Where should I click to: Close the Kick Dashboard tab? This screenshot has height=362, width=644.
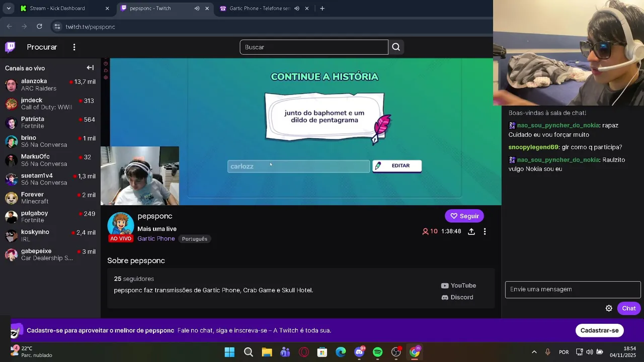click(x=107, y=9)
